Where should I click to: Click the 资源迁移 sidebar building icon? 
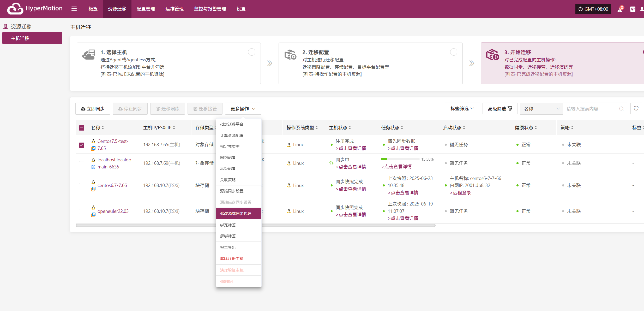(5, 26)
